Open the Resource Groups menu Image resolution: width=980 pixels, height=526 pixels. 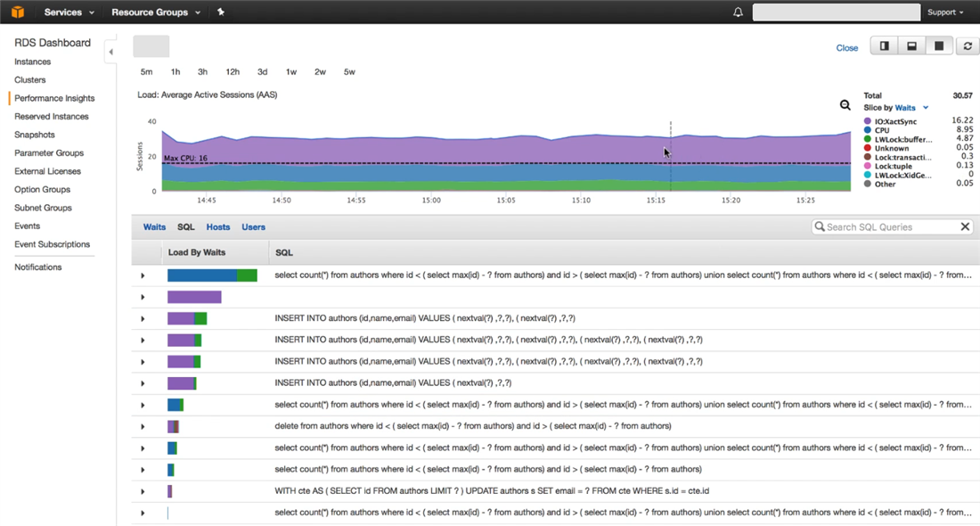pos(156,12)
